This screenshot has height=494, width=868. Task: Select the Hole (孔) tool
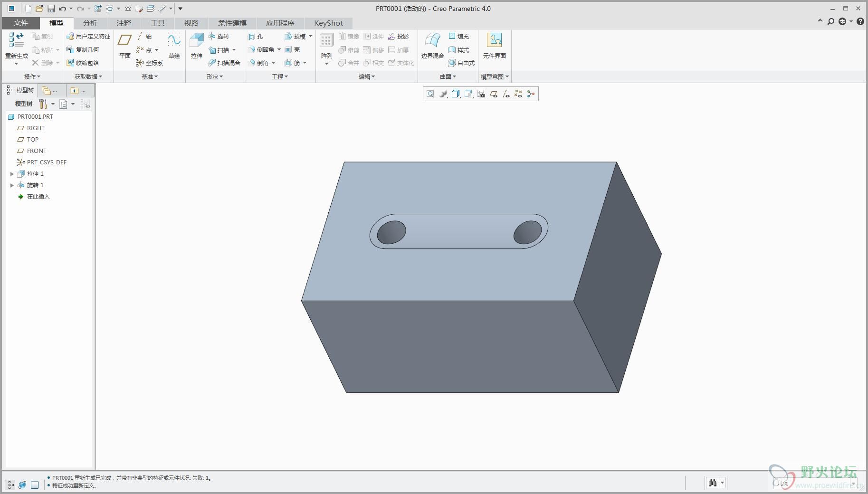tap(255, 36)
